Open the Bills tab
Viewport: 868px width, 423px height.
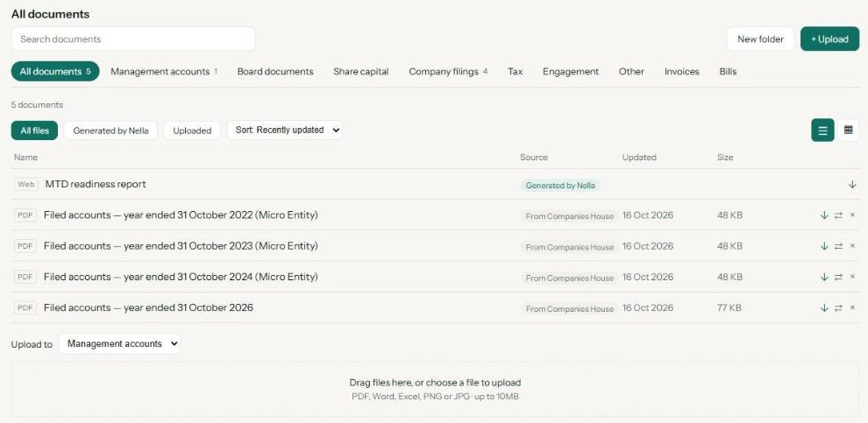(728, 71)
